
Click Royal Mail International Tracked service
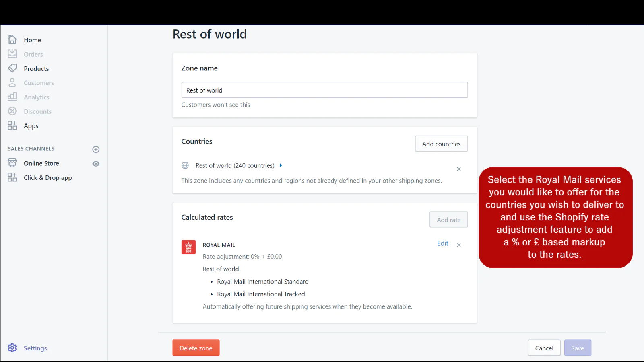click(261, 294)
